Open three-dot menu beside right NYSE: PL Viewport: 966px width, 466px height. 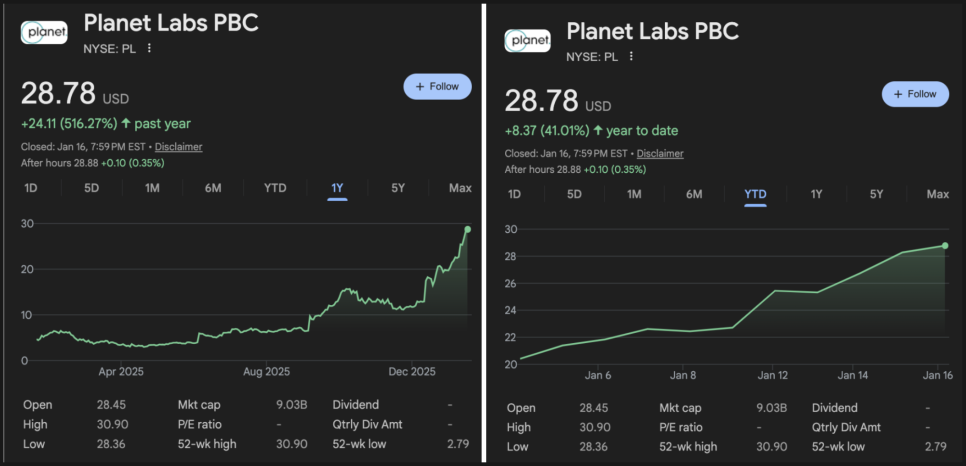(x=632, y=57)
